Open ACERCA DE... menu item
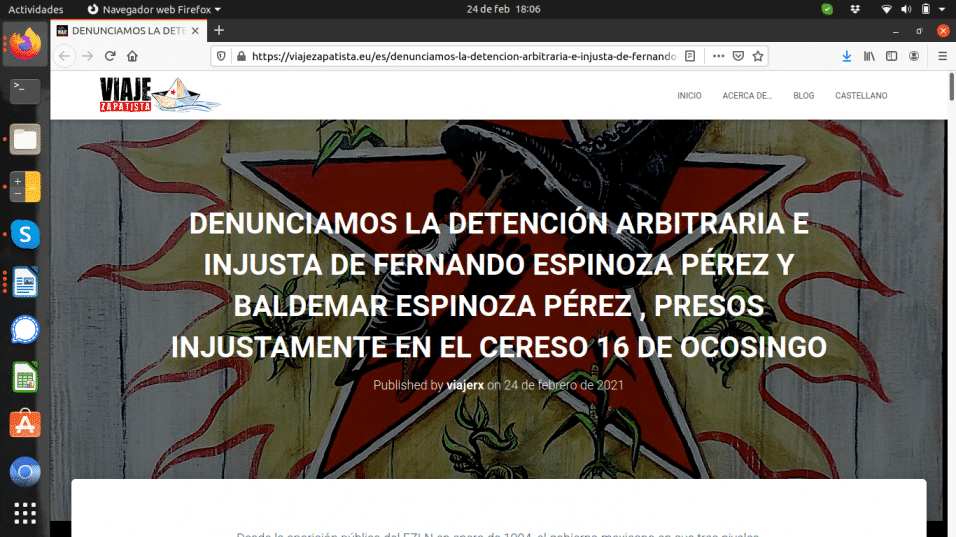The height and width of the screenshot is (537, 956). tap(747, 96)
